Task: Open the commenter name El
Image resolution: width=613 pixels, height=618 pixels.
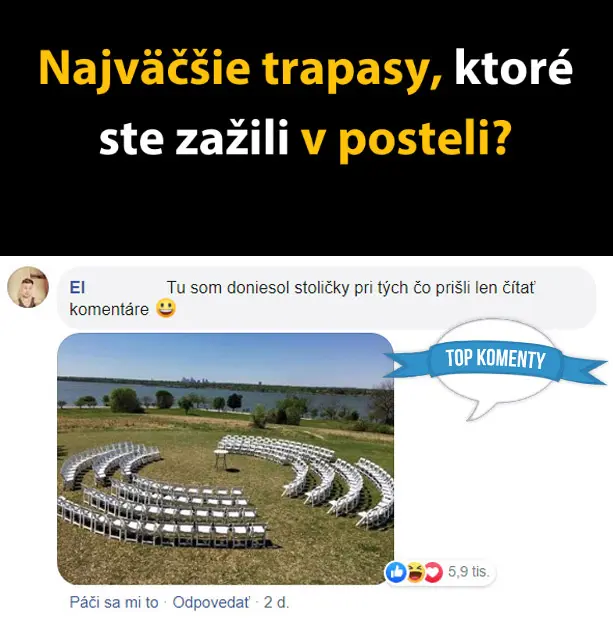Action: (x=77, y=288)
